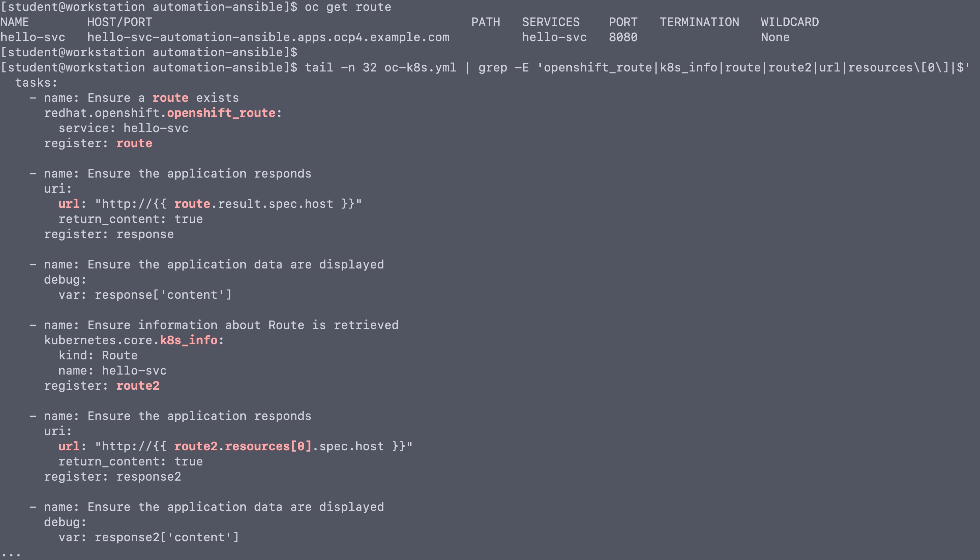The height and width of the screenshot is (560, 980).
Task: Click the WILDCARD column header
Action: tap(789, 22)
